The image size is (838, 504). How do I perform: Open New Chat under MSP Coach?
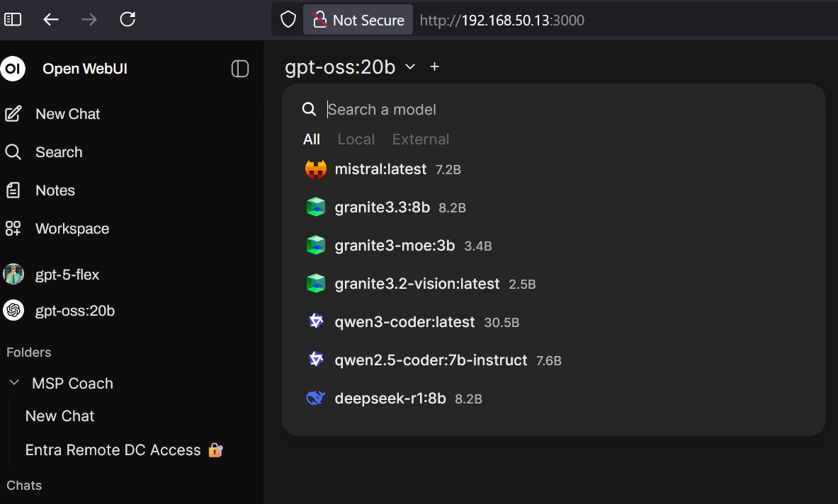click(60, 416)
